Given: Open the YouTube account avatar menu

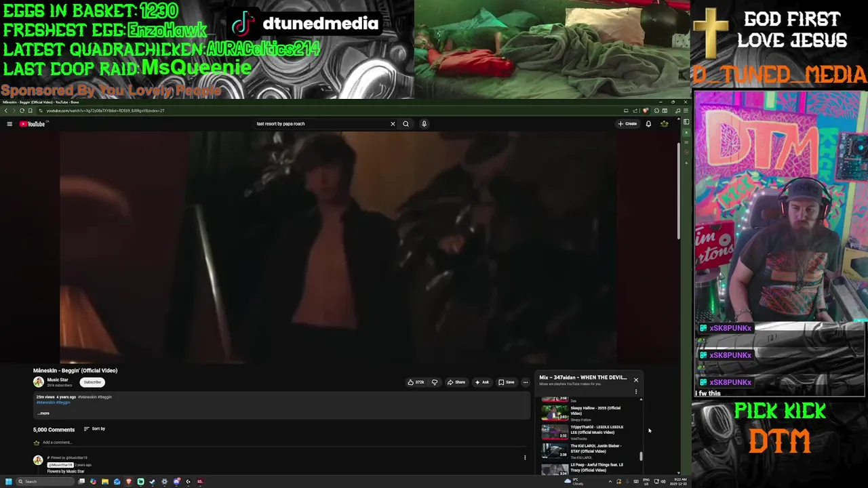Looking at the screenshot, I should [x=665, y=124].
